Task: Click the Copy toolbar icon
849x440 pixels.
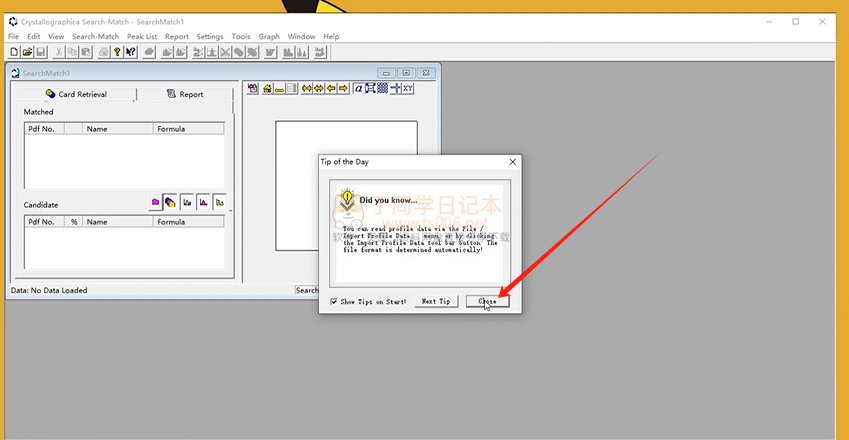Action: pyautogui.click(x=72, y=52)
